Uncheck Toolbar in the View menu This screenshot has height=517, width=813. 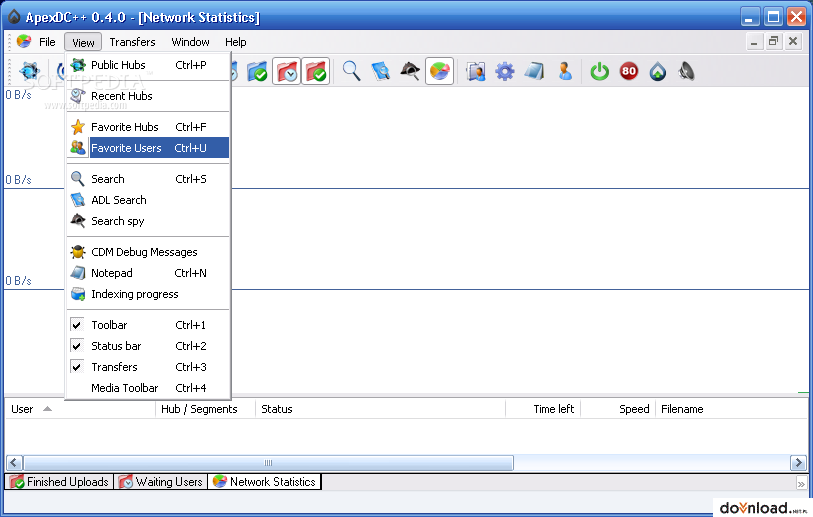tap(148, 325)
